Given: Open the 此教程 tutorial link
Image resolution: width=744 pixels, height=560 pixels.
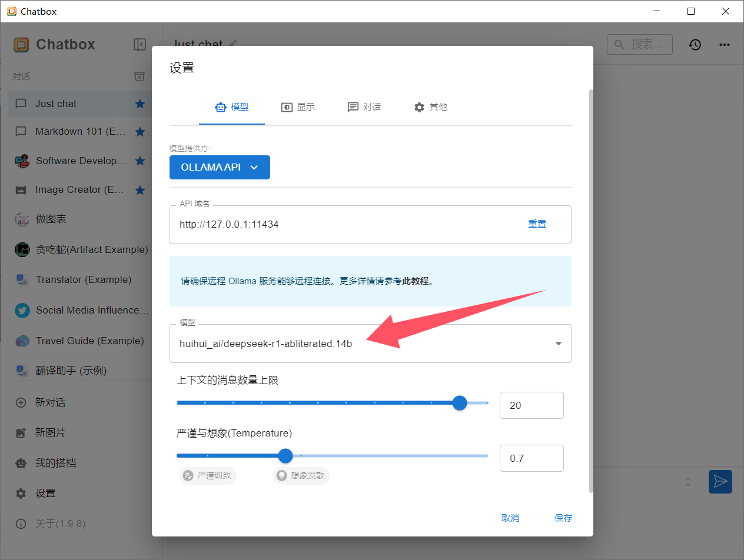Looking at the screenshot, I should [x=416, y=281].
